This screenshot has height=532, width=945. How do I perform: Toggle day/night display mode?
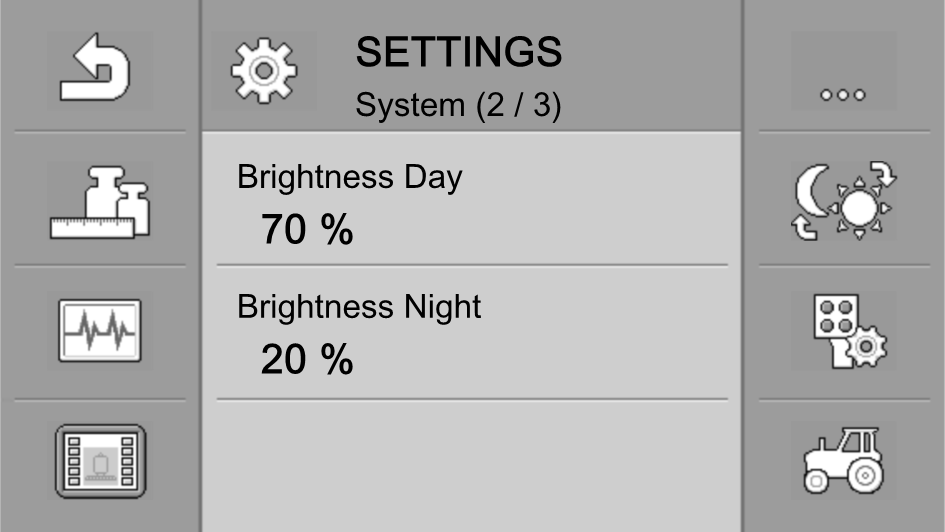tap(843, 202)
